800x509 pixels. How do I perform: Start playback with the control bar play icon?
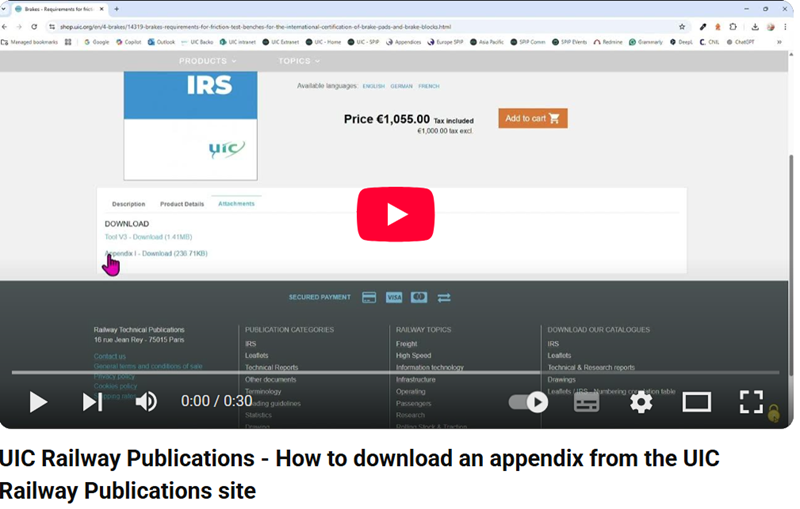tap(38, 402)
